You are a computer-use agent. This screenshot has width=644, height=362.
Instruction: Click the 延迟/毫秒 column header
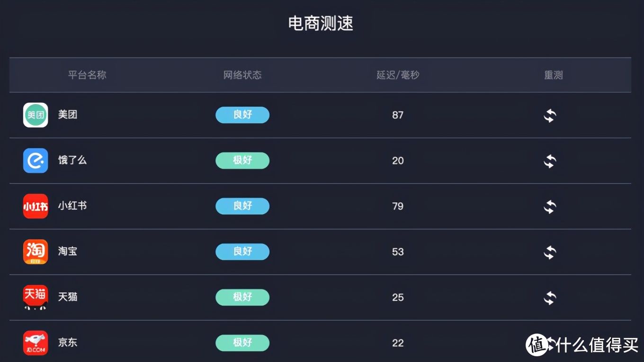[398, 75]
